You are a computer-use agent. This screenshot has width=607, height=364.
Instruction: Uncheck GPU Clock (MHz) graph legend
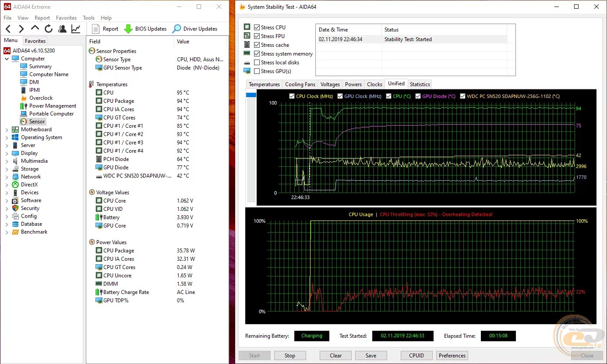point(340,96)
